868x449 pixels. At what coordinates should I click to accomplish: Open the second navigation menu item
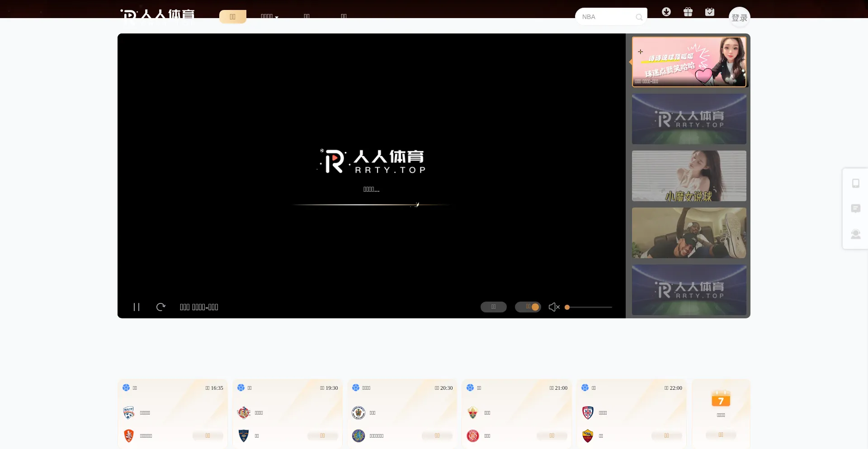[x=268, y=16]
